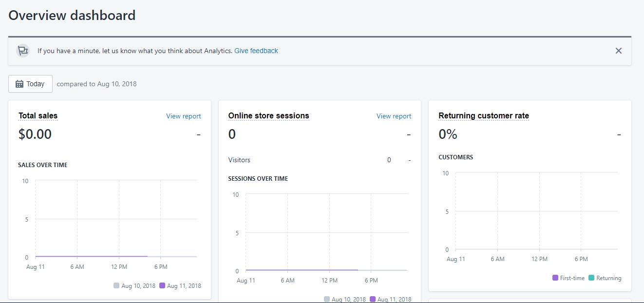View report for Total sales
This screenshot has width=644, height=303.
[x=184, y=116]
